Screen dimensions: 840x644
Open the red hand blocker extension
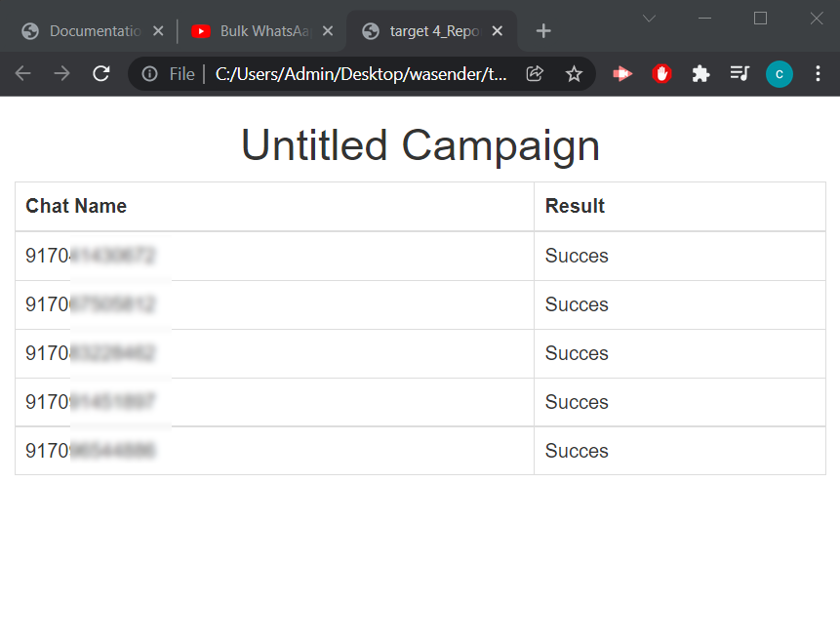coord(661,74)
